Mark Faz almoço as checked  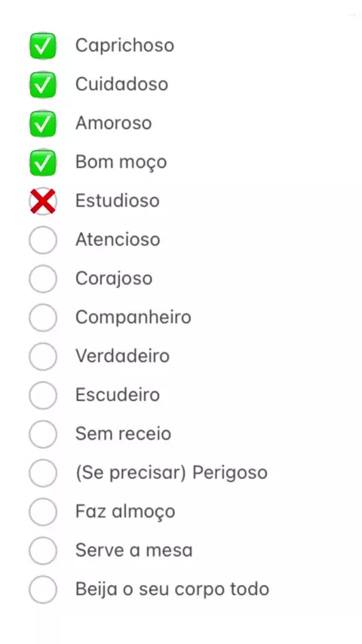(x=43, y=512)
